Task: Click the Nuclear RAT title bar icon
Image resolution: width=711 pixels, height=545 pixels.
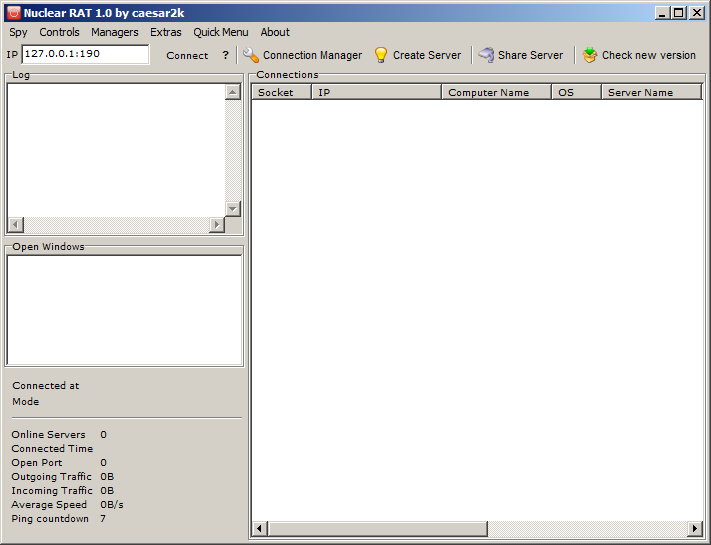Action: pos(13,13)
